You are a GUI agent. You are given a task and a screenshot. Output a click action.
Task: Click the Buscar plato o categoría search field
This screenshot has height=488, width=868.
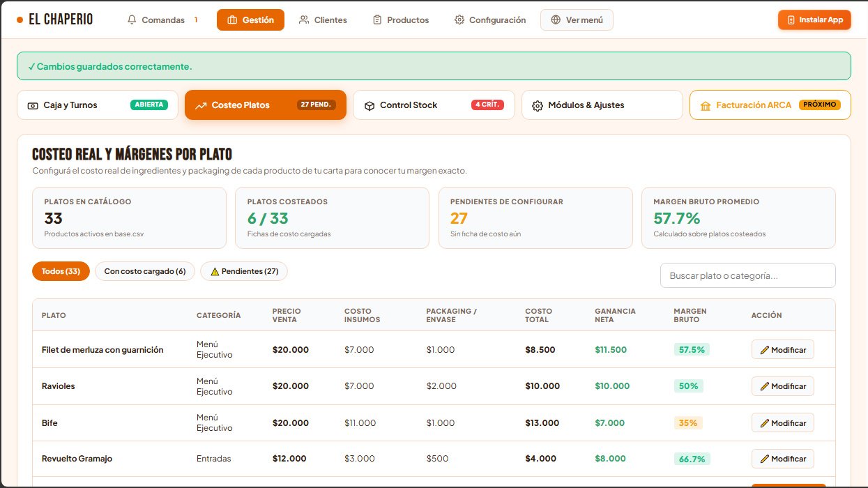coord(747,275)
